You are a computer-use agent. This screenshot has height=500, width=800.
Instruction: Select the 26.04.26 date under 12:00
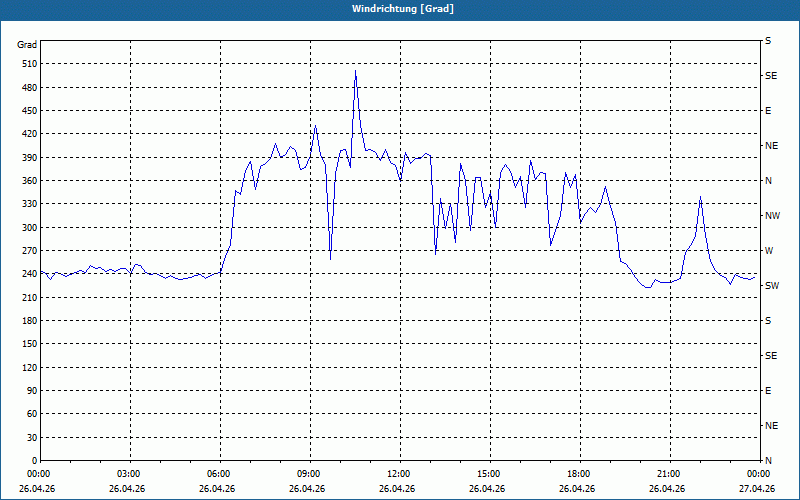pyautogui.click(x=397, y=489)
